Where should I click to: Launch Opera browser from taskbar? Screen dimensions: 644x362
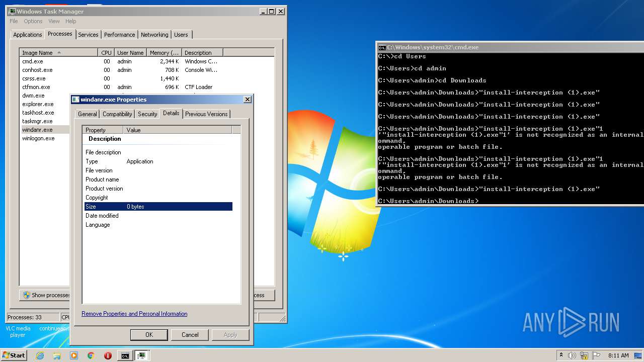108,355
